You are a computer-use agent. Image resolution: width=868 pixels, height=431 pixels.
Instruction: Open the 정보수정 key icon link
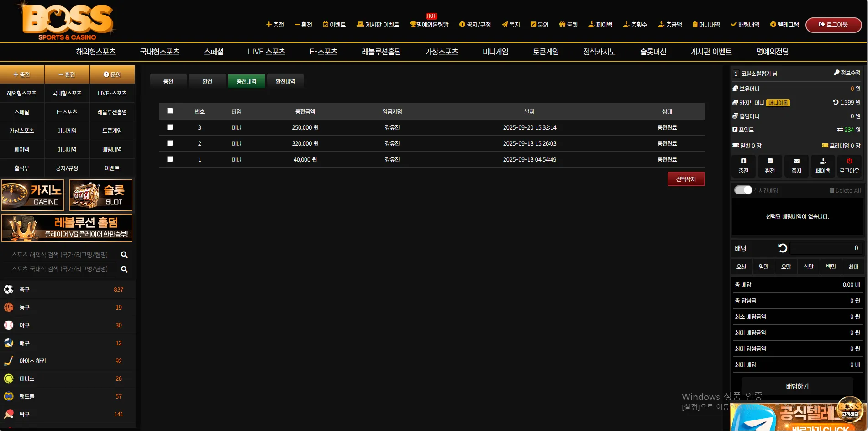(x=836, y=73)
